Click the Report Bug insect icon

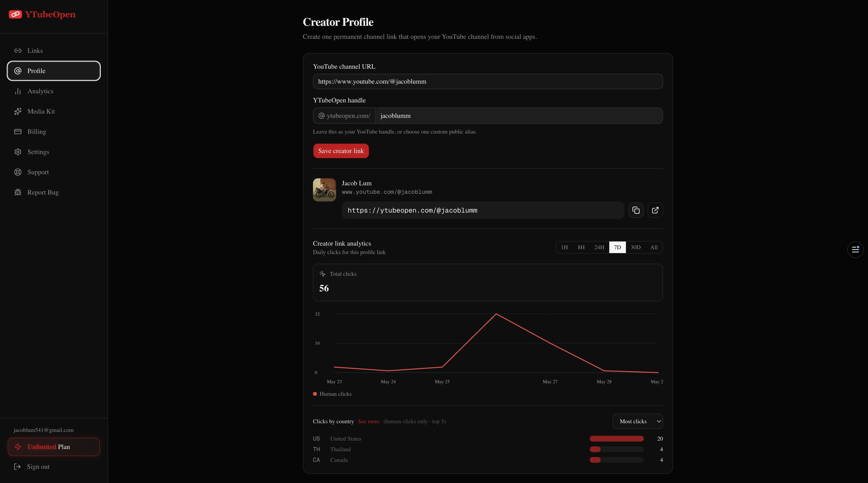[x=18, y=192]
